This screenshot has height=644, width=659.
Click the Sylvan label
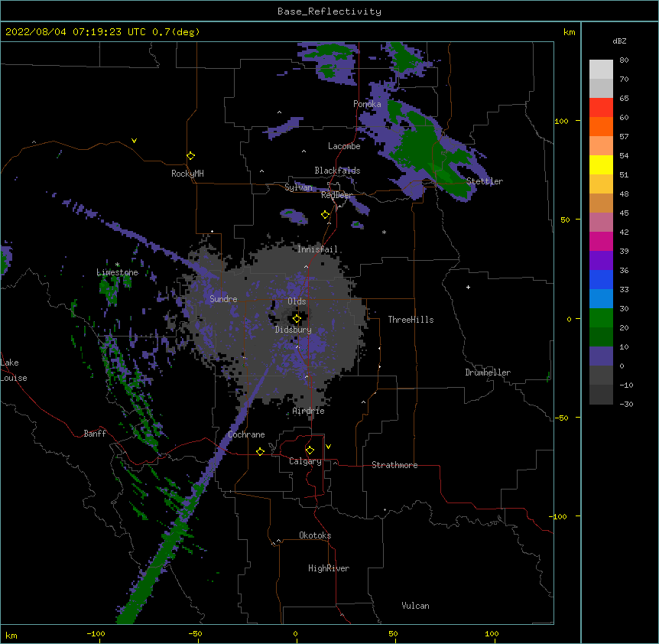(298, 187)
